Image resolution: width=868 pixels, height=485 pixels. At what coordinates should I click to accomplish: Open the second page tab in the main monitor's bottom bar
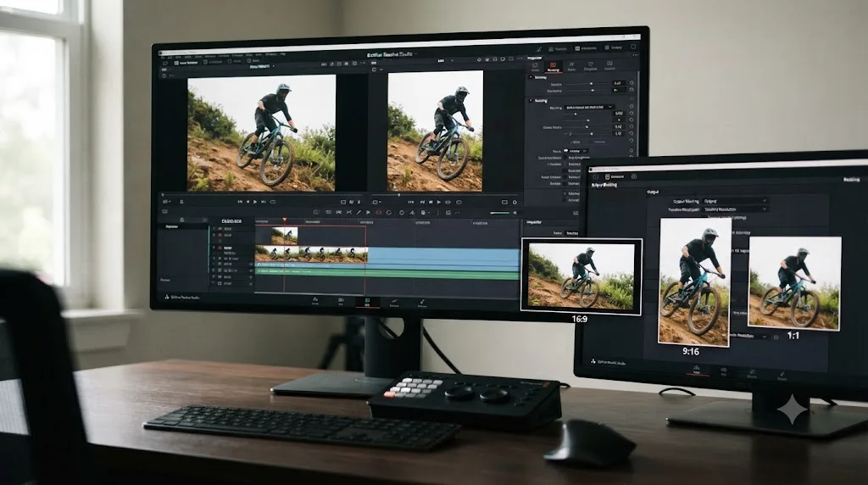click(341, 301)
